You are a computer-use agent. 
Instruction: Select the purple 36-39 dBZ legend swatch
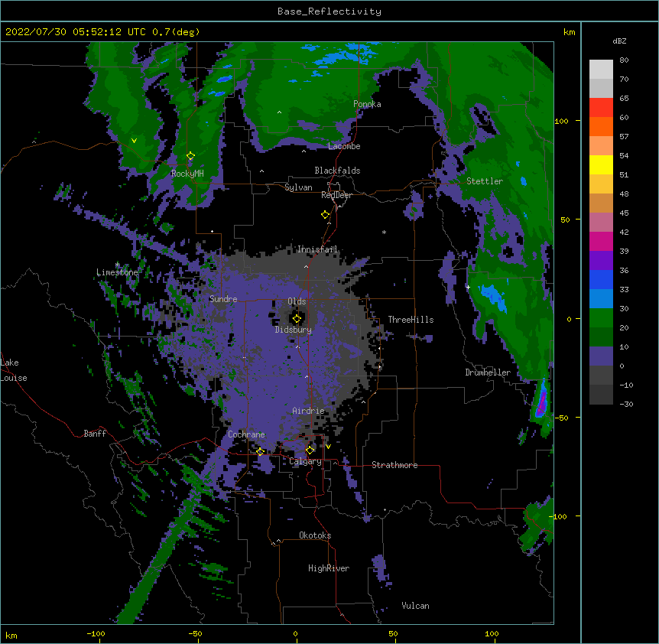coord(601,261)
